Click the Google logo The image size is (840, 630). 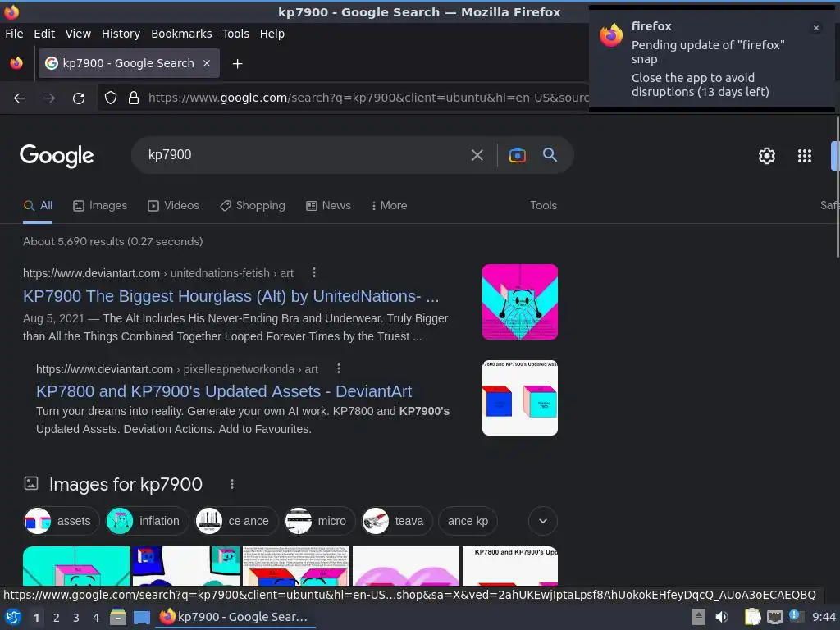click(x=57, y=156)
